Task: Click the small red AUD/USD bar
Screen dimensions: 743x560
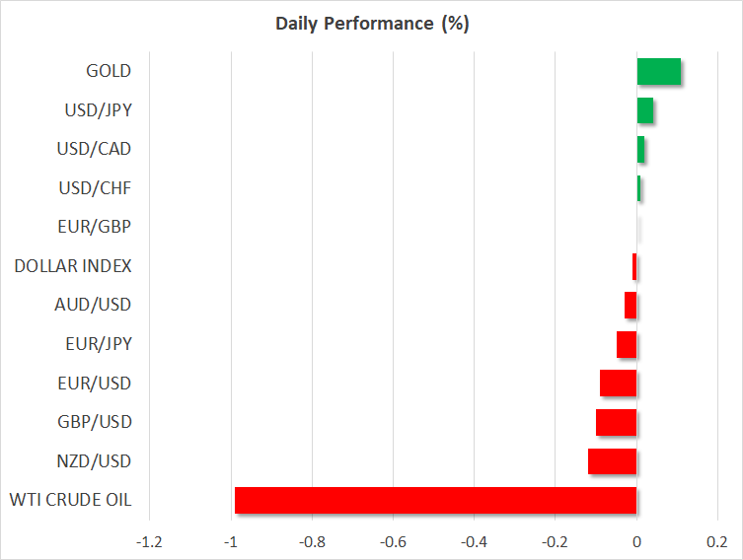Action: tap(631, 306)
